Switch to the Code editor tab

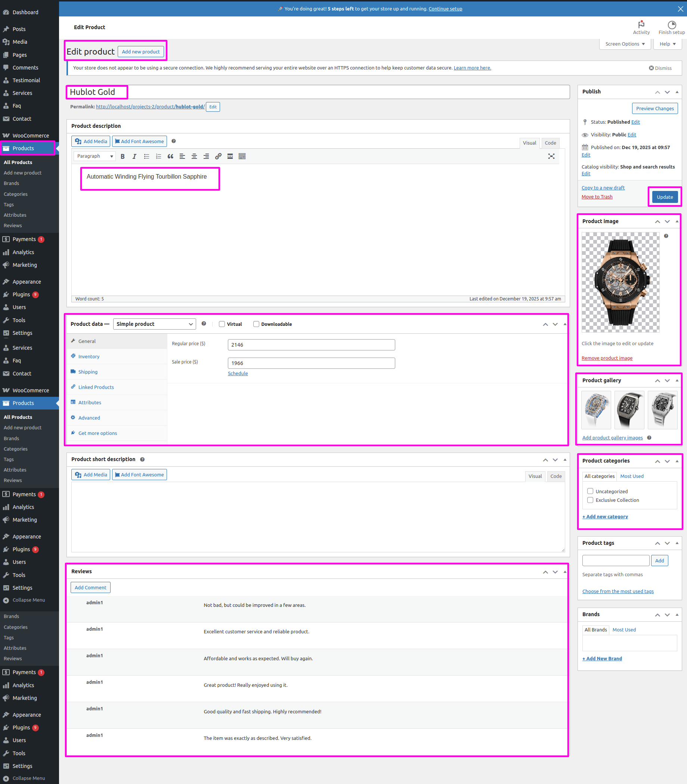pyautogui.click(x=550, y=143)
